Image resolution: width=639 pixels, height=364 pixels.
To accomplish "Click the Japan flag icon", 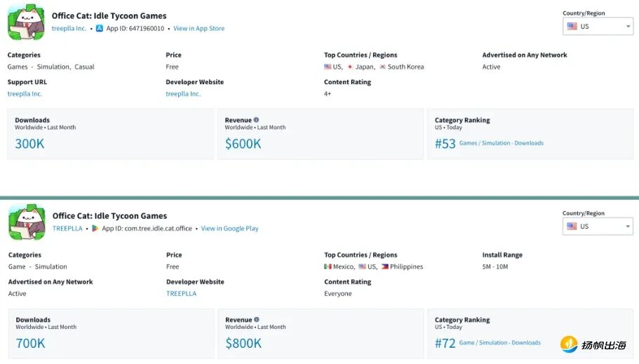I will (350, 67).
